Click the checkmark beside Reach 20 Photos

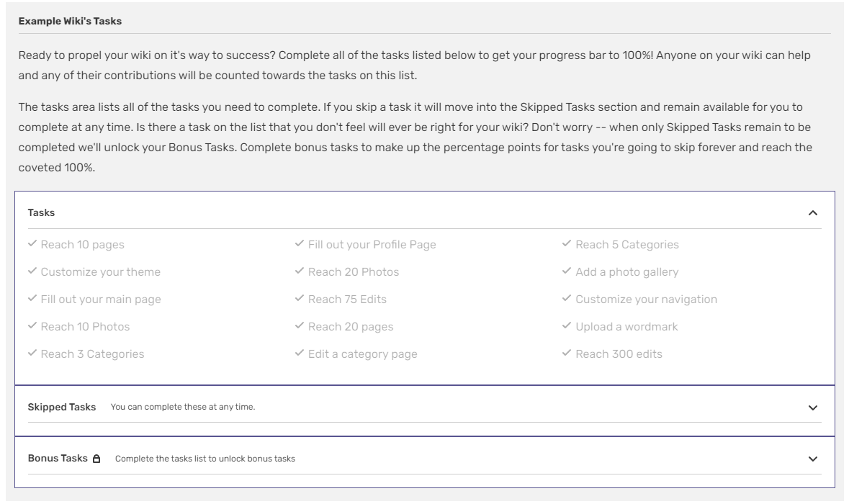(x=300, y=271)
